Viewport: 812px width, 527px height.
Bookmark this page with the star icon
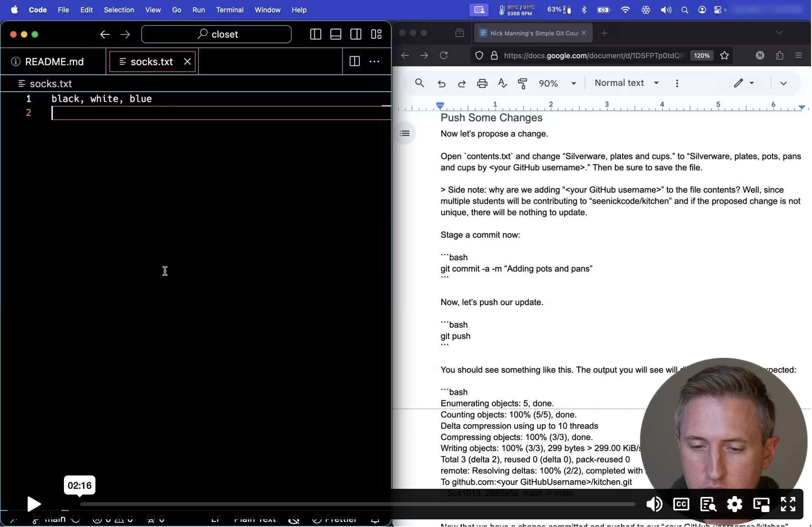click(x=724, y=55)
